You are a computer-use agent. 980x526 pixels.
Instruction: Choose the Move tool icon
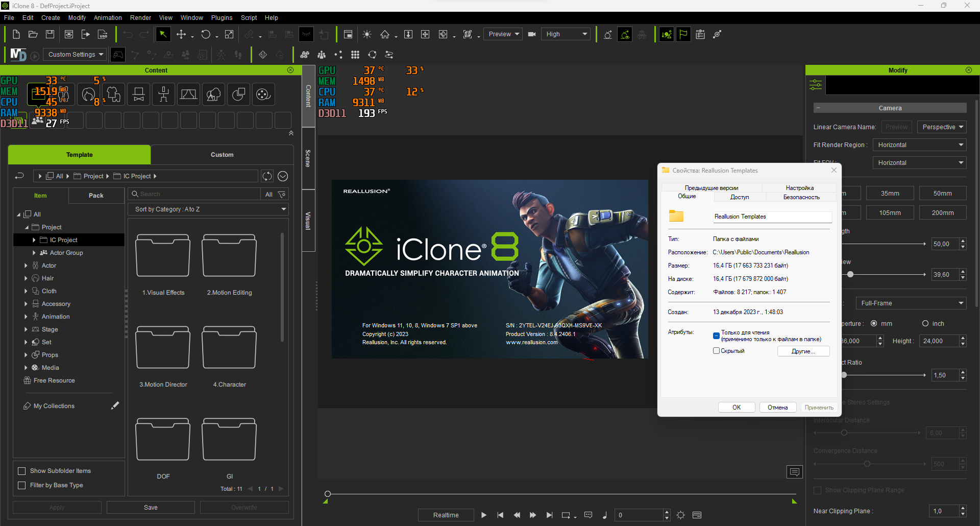(x=181, y=34)
